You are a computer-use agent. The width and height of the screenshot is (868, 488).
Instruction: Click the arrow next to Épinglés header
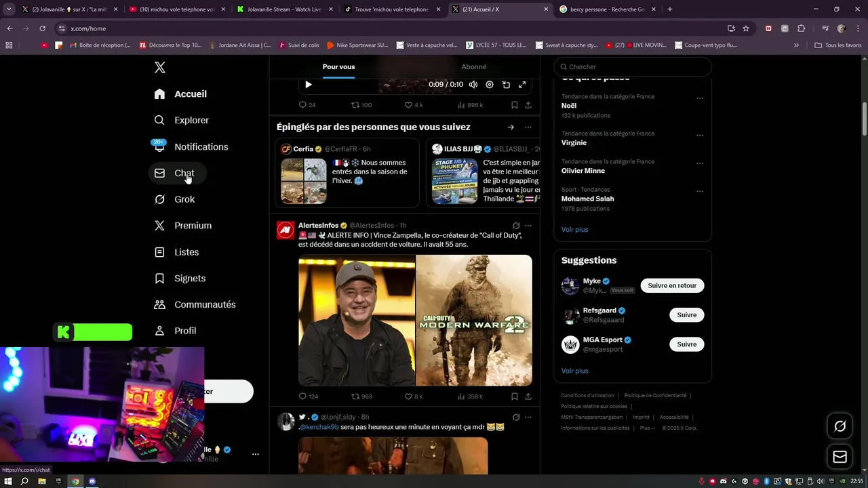[x=511, y=127]
